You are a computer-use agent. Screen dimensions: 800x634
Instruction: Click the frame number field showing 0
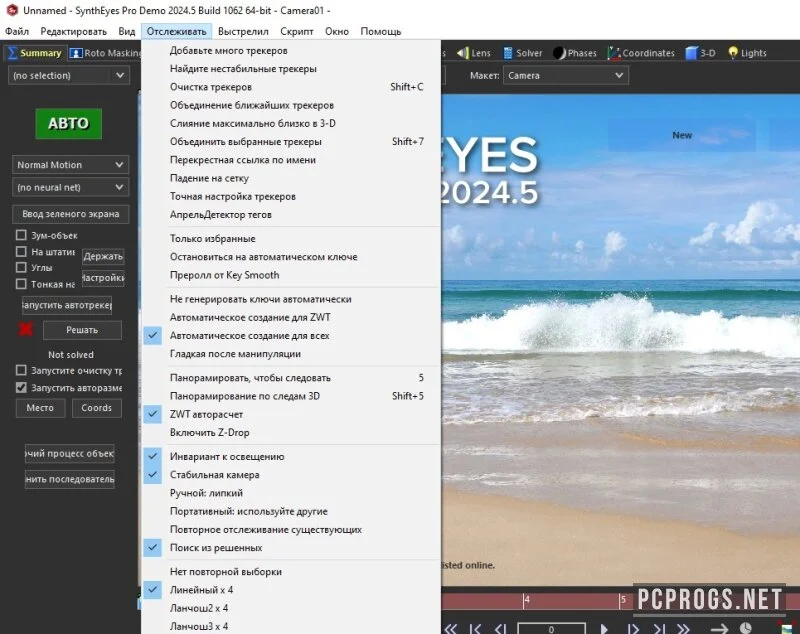[x=551, y=628]
